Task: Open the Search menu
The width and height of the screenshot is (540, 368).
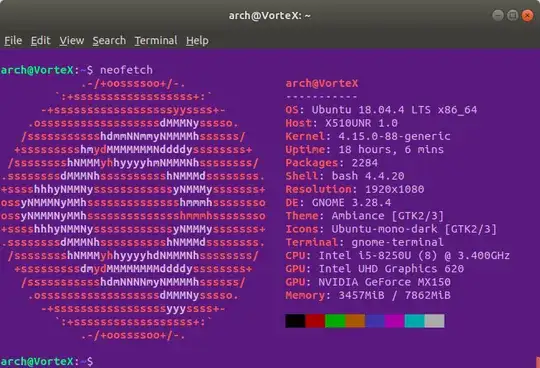Action: point(109,41)
